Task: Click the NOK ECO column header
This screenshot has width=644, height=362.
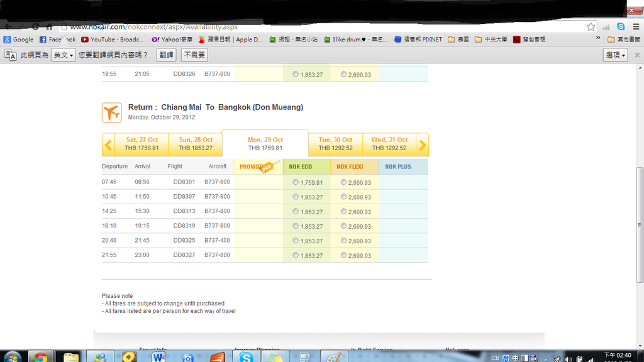Action: [306, 167]
